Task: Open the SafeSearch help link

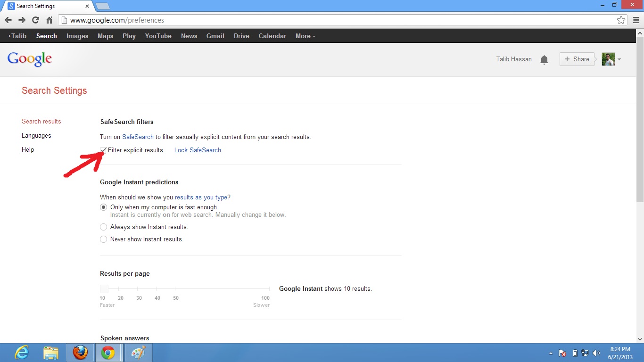Action: (x=138, y=137)
